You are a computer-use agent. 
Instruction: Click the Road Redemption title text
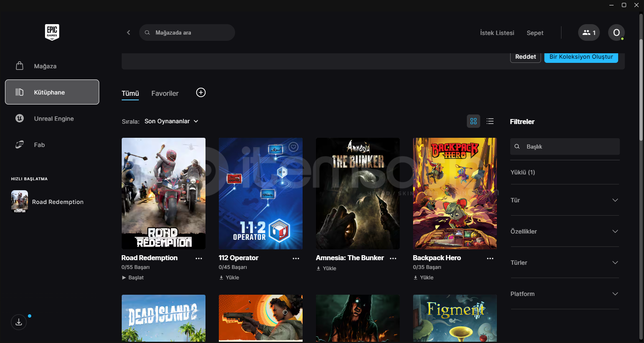pos(150,258)
